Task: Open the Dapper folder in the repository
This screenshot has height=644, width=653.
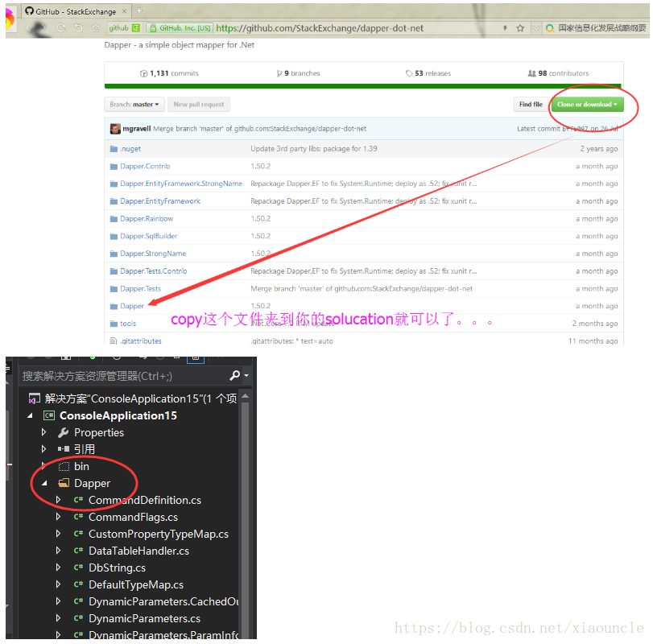Action: pyautogui.click(x=132, y=306)
